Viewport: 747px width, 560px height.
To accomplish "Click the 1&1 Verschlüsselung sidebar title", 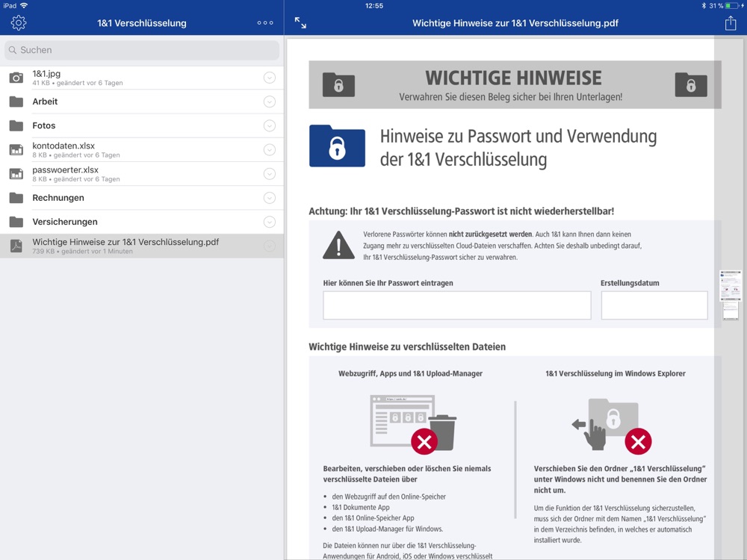I will click(142, 23).
